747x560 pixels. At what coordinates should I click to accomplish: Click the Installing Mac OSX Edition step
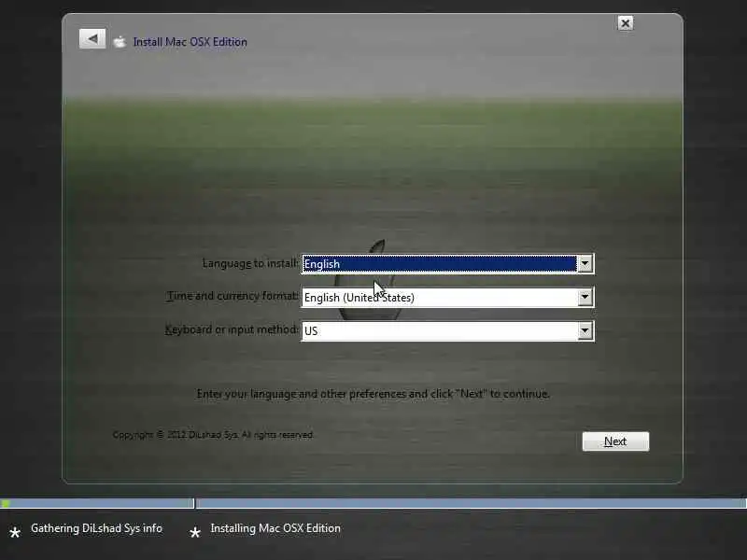[275, 528]
